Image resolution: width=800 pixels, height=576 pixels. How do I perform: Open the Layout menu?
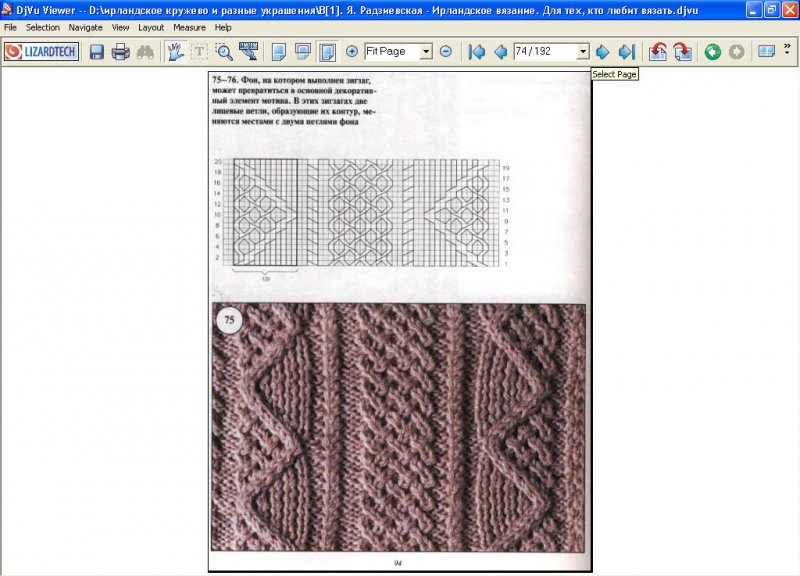(x=151, y=28)
